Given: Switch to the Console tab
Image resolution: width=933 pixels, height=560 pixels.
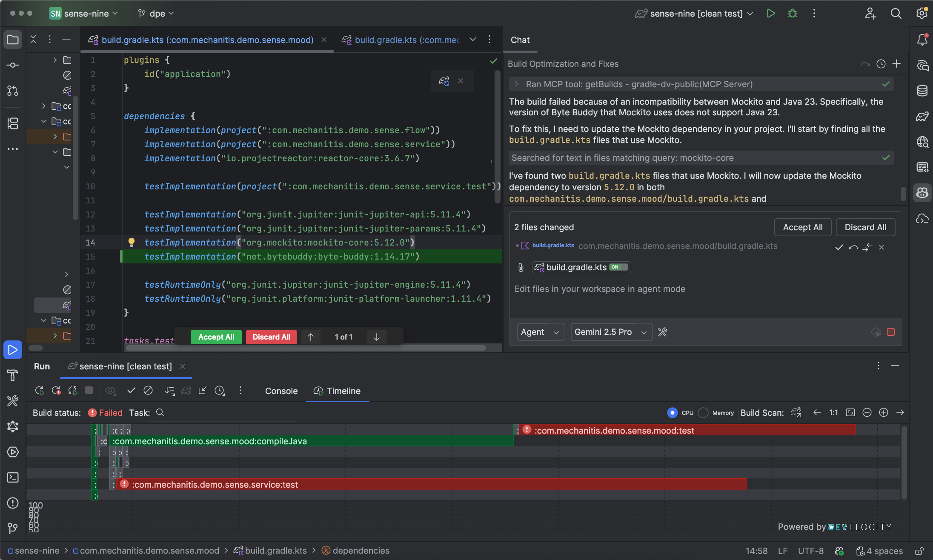Looking at the screenshot, I should tap(281, 391).
